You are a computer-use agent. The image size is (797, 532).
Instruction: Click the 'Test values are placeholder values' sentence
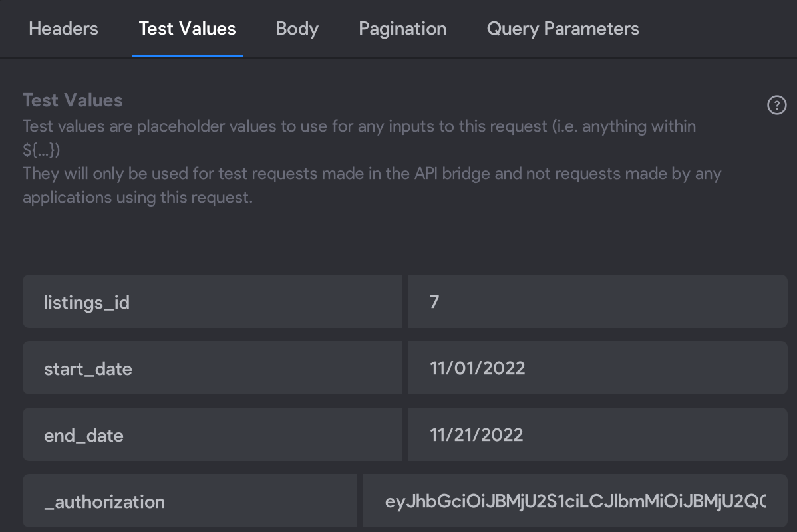tap(359, 126)
